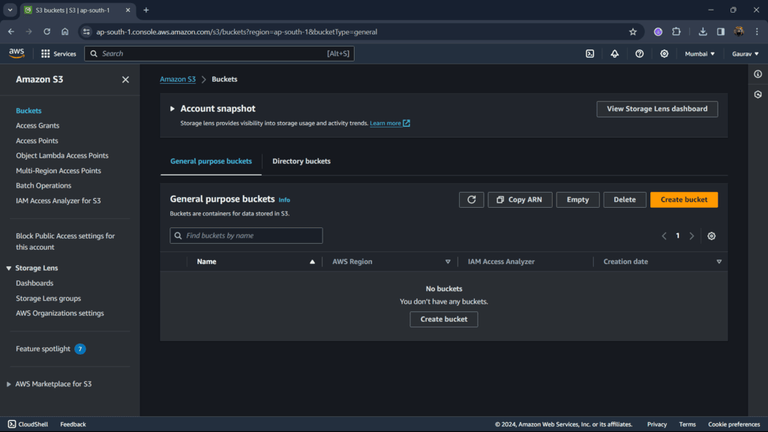The image size is (768, 432).
Task: Reload the browser page
Action: pyautogui.click(x=47, y=32)
